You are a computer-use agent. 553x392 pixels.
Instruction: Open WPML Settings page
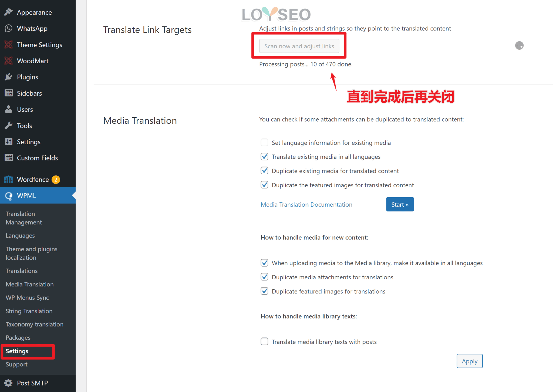point(17,351)
